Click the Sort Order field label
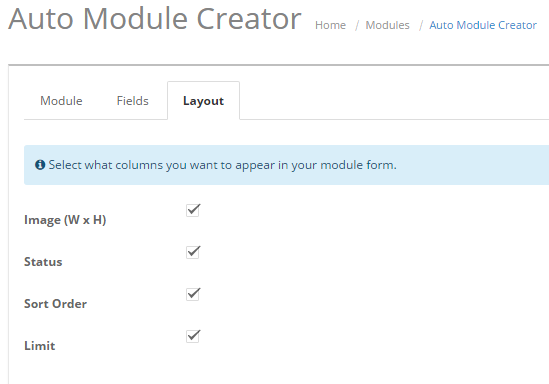This screenshot has width=549, height=384. pyautogui.click(x=55, y=304)
